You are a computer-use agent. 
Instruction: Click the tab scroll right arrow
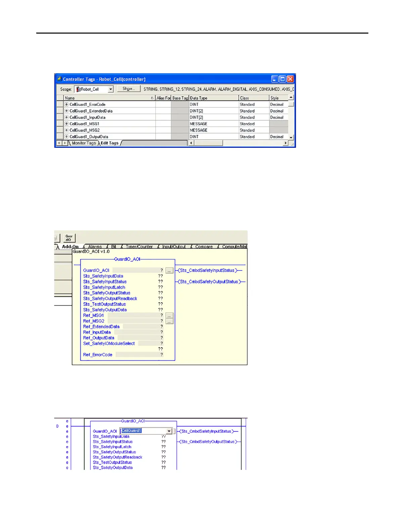point(65,143)
